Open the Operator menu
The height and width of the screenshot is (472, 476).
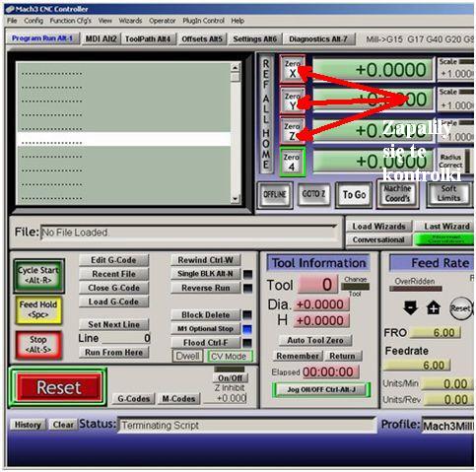point(163,21)
